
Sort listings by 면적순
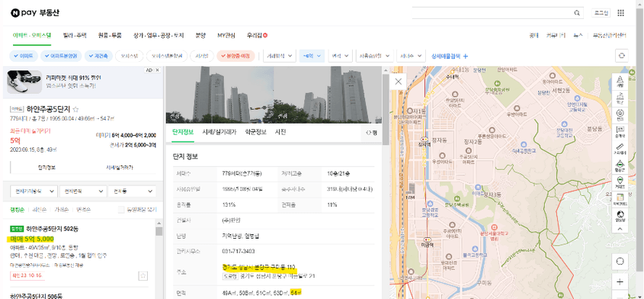(x=84, y=210)
